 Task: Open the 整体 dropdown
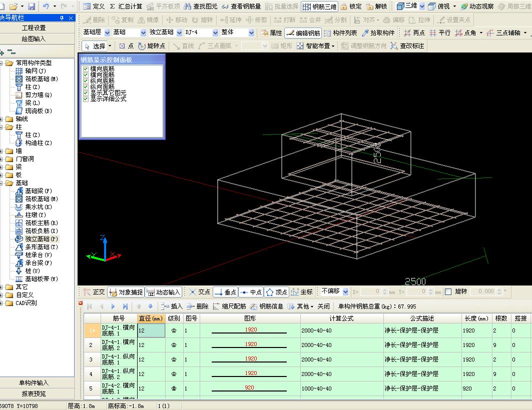251,33
